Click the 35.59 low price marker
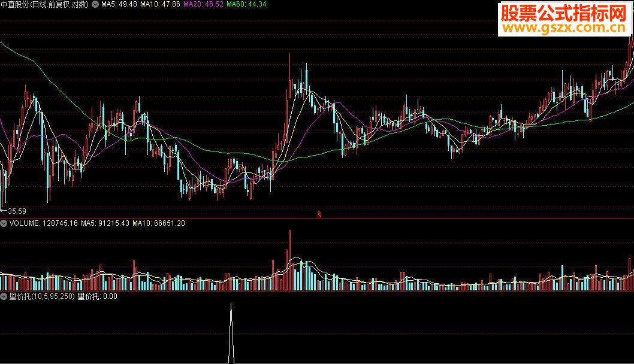This screenshot has height=364, width=634. pos(14,211)
